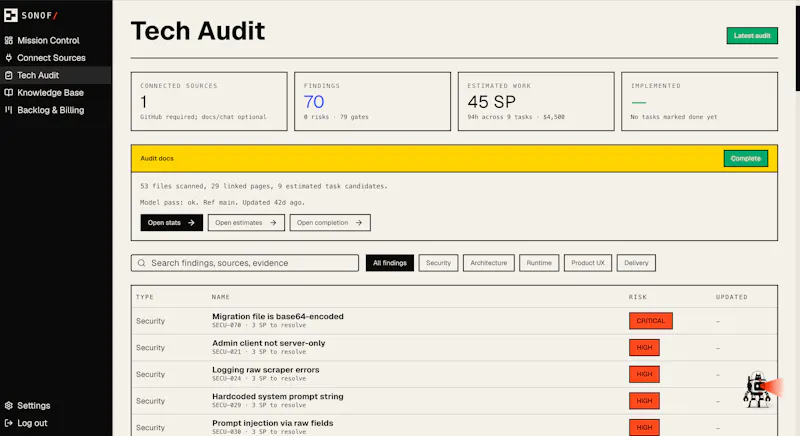Viewport: 800px width, 436px height.
Task: Click the Log out arrow icon
Action: pyautogui.click(x=9, y=423)
